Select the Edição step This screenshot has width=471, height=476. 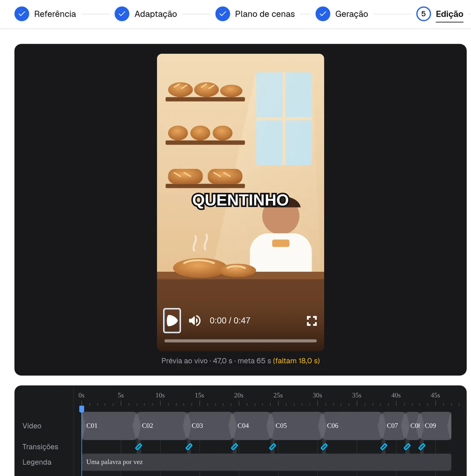[449, 14]
